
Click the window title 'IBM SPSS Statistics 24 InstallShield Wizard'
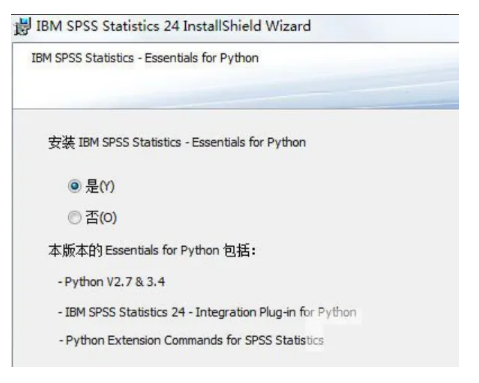(x=173, y=26)
